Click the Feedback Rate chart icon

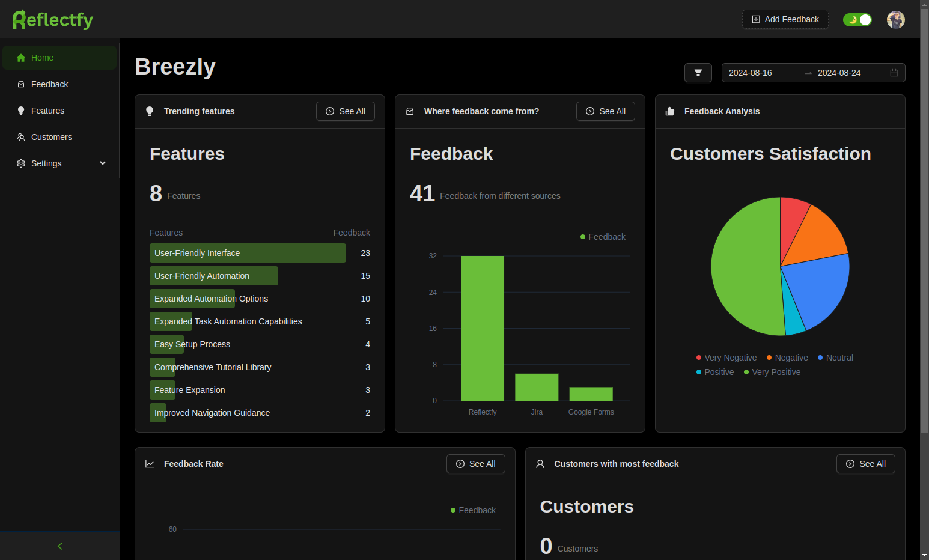coord(150,464)
